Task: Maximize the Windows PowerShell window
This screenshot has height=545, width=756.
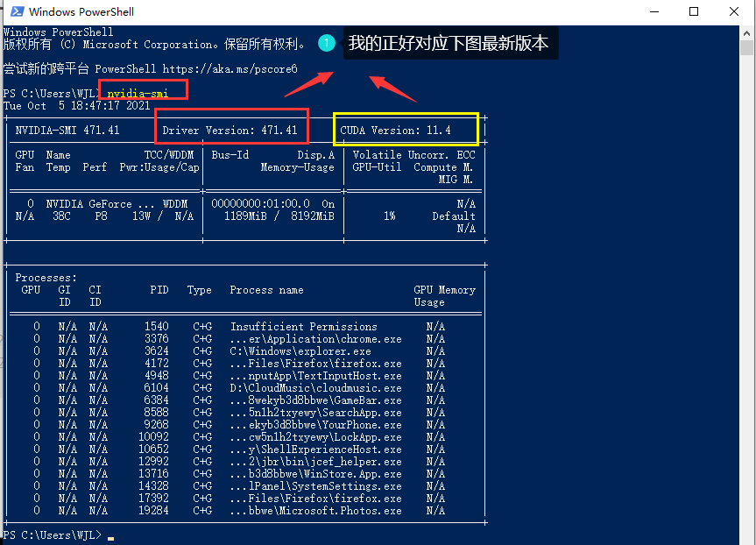Action: (694, 11)
